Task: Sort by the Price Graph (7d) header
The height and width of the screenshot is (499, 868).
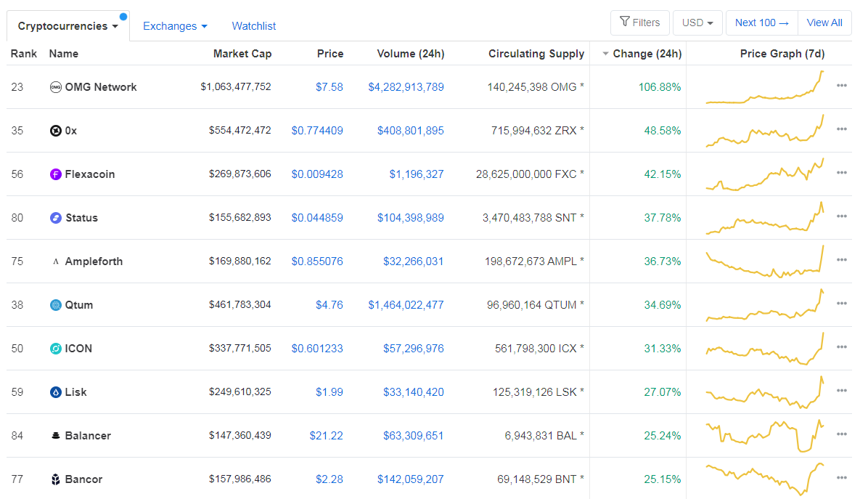Action: [x=782, y=54]
